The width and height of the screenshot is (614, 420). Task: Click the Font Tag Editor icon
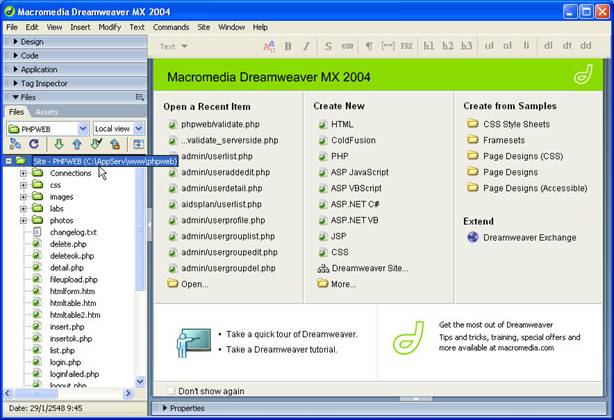(269, 46)
